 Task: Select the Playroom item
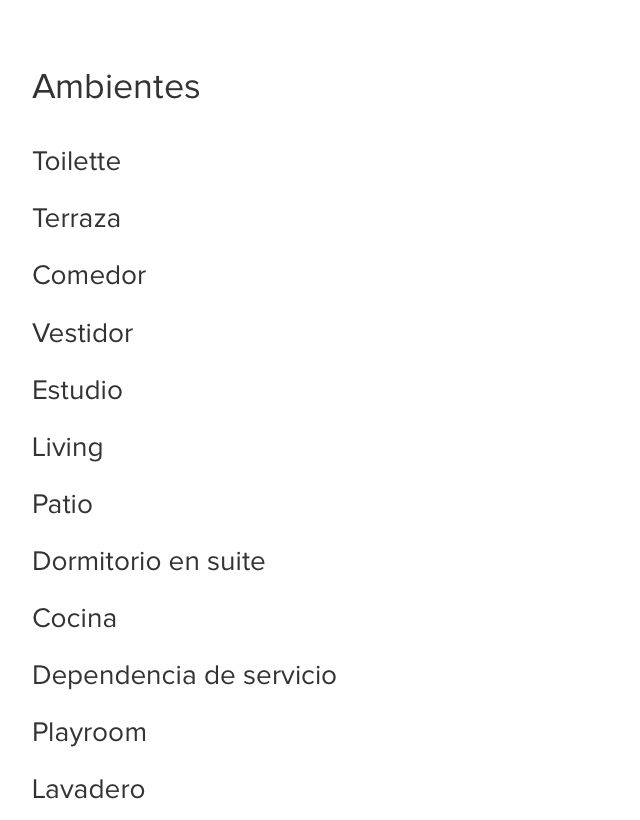(89, 733)
